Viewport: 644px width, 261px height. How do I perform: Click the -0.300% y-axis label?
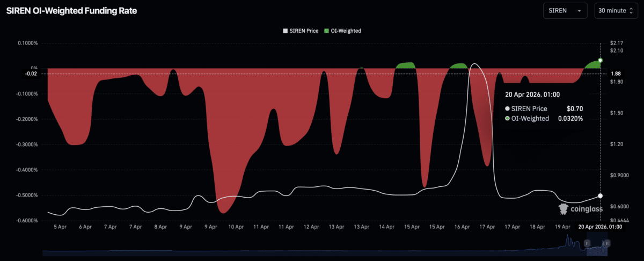pyautogui.click(x=26, y=144)
